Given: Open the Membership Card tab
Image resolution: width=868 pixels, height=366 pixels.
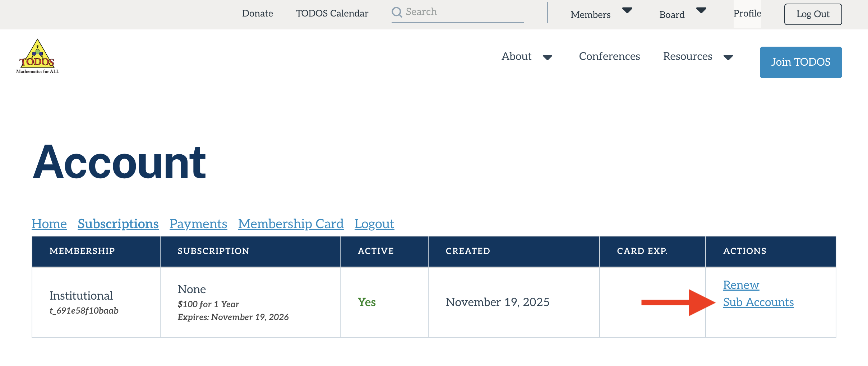Looking at the screenshot, I should pos(291,224).
